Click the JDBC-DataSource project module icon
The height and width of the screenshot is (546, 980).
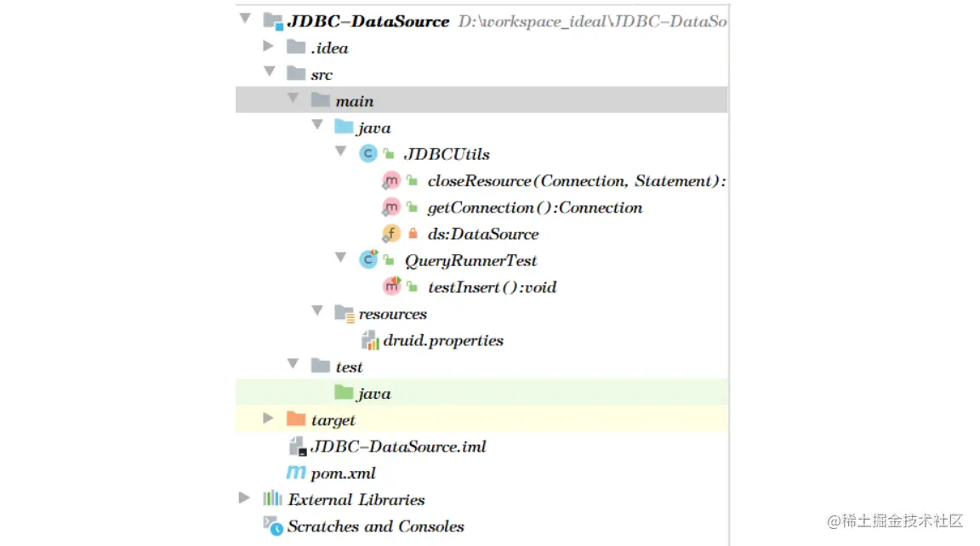click(x=273, y=21)
